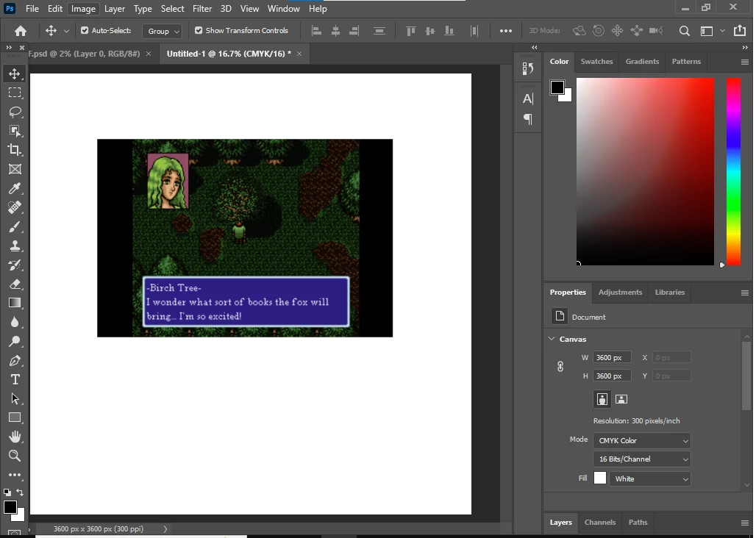Toggle Show Transform Controls checkbox
This screenshot has width=756, height=538.
coord(198,30)
